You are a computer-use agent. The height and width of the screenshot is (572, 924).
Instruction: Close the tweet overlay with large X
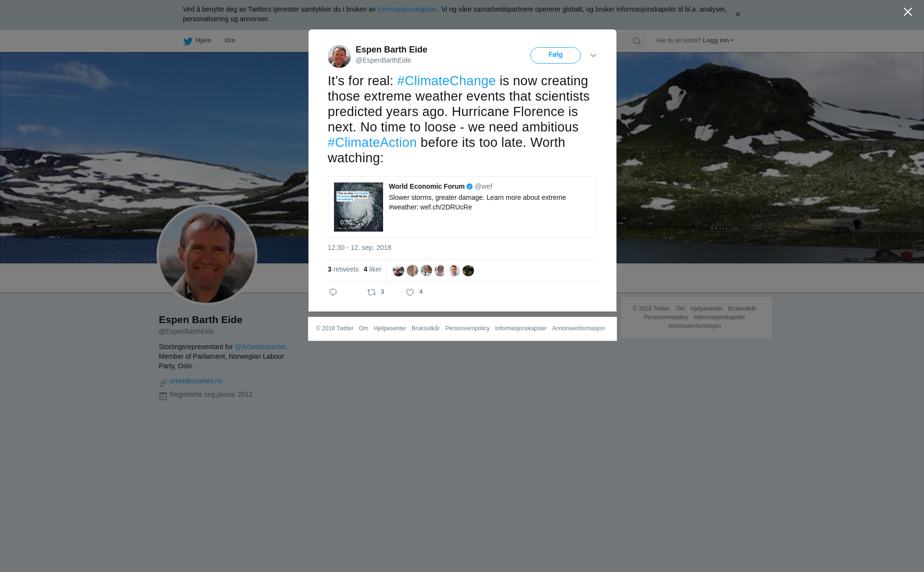[908, 12]
